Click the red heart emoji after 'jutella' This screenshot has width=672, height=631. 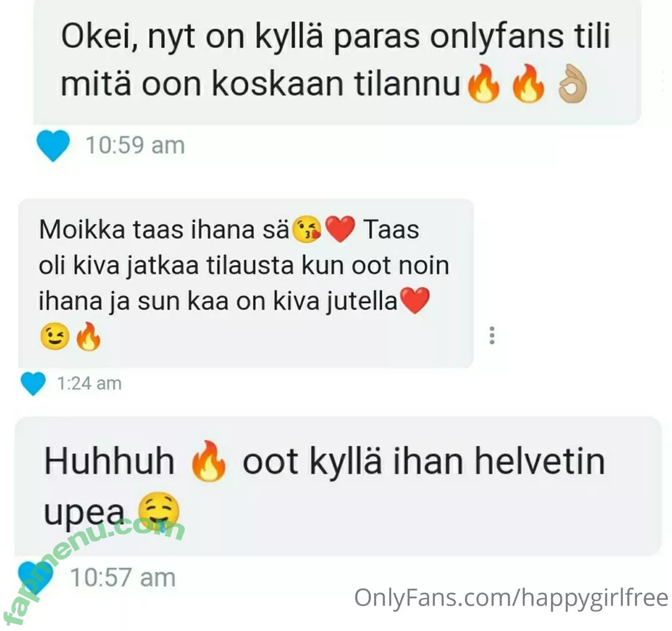pos(414,300)
